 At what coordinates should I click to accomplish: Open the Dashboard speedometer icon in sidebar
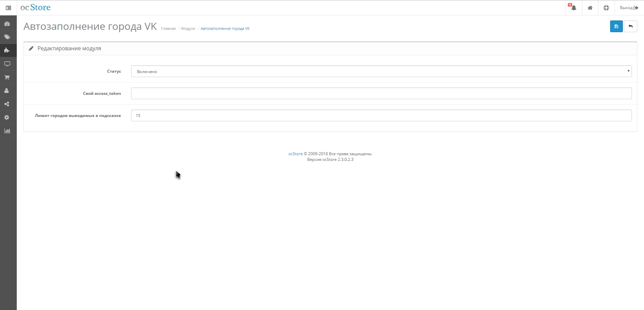tap(7, 24)
